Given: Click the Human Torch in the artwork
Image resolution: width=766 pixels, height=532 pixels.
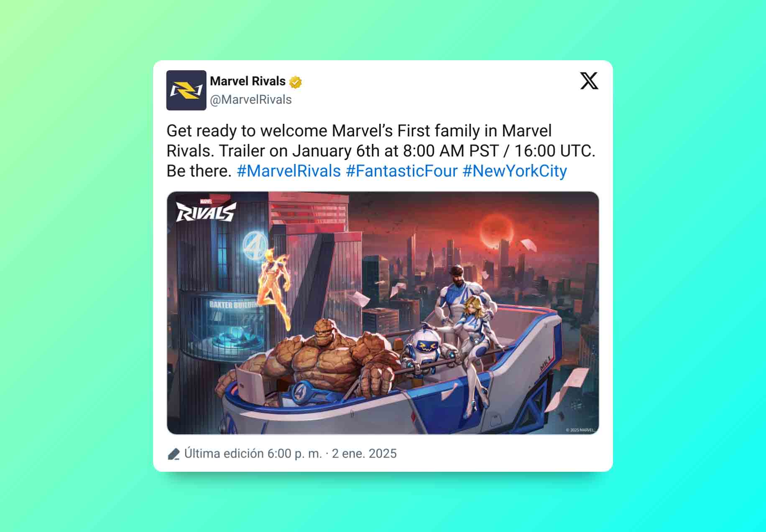Looking at the screenshot, I should (275, 286).
